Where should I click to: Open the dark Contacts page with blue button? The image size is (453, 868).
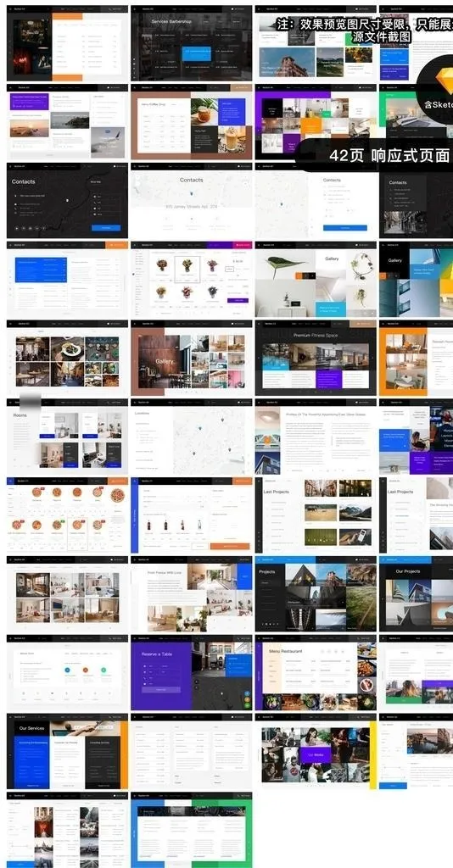(67, 200)
